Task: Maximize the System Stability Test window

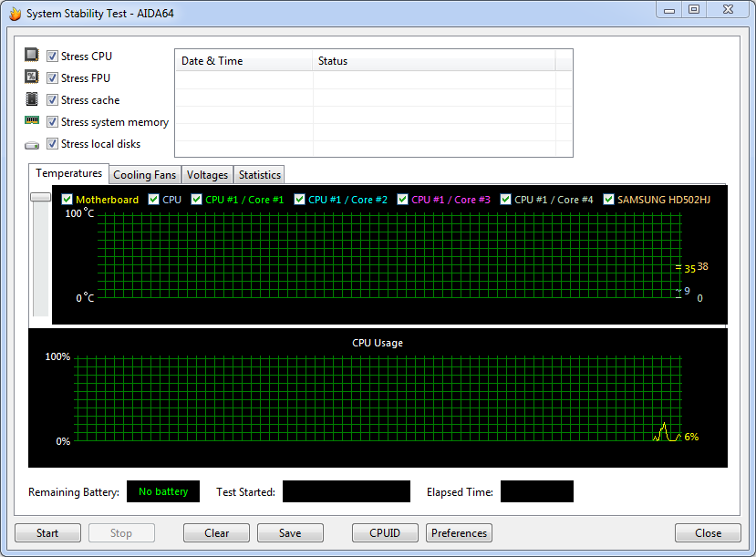Action: pos(694,10)
